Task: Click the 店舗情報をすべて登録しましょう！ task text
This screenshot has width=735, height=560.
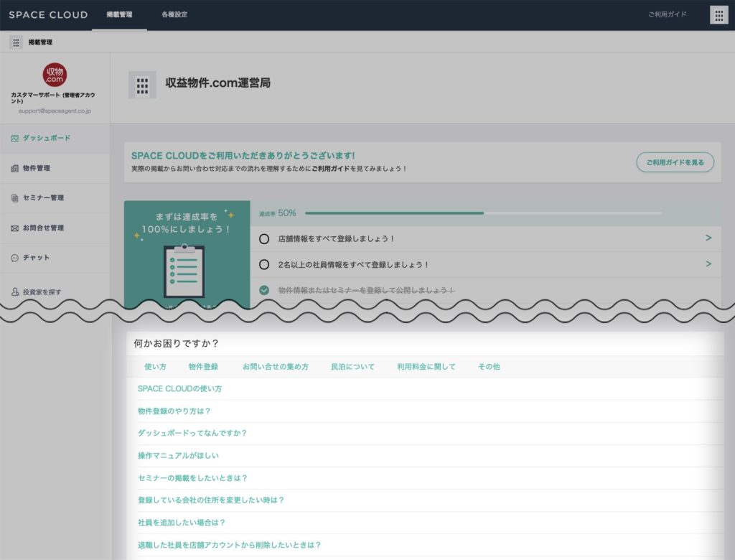Action: [x=336, y=239]
